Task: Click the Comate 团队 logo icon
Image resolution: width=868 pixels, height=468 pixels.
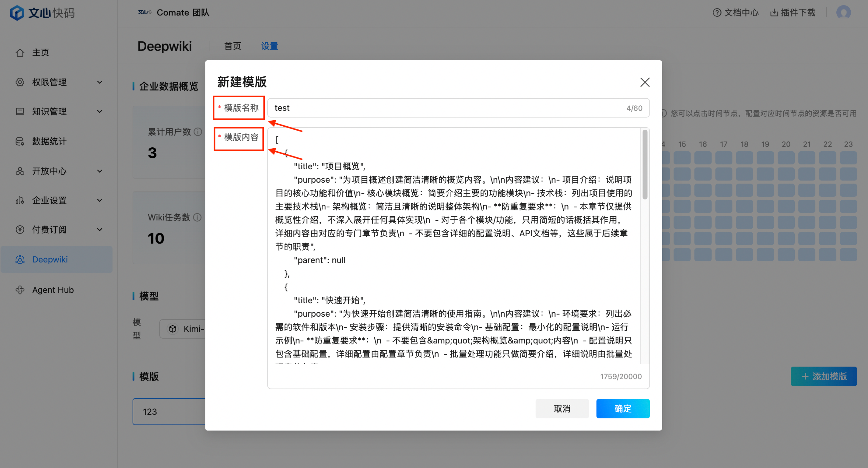Action: [x=145, y=12]
